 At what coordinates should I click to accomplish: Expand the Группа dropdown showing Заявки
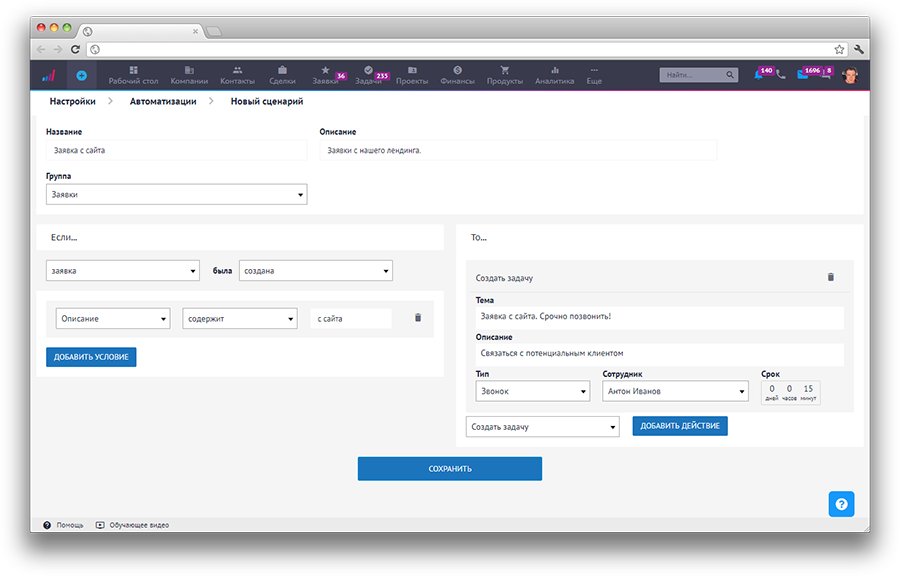coord(176,194)
